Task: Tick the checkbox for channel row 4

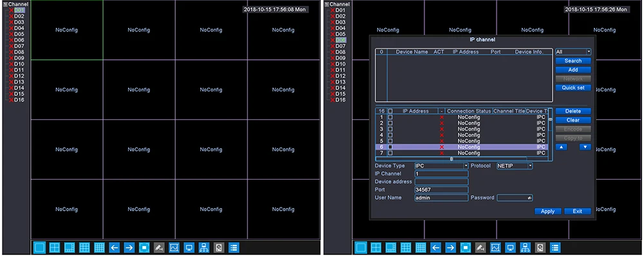Action: [x=390, y=135]
